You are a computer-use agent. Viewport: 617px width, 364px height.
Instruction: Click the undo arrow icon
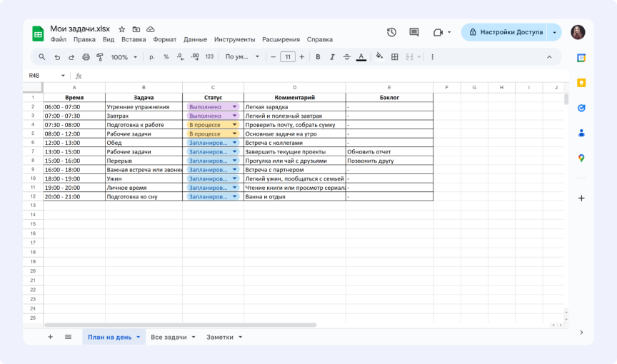57,57
